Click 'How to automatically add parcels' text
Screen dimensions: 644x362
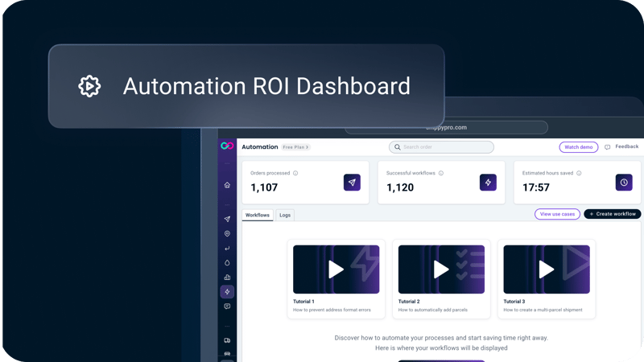point(432,310)
